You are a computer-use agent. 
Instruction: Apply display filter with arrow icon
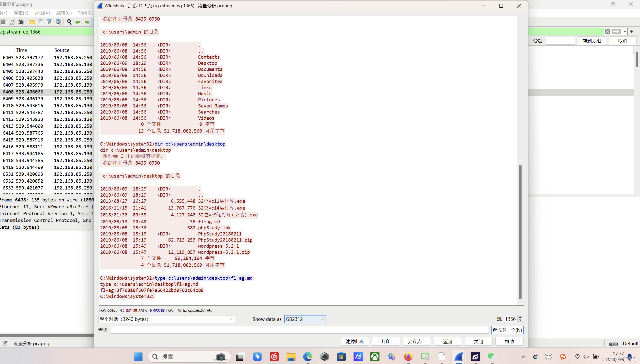click(x=616, y=32)
